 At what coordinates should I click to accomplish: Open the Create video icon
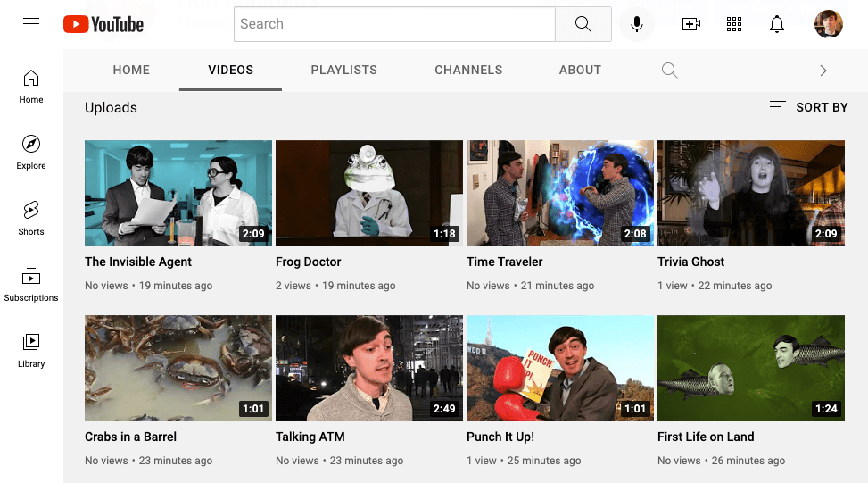[690, 24]
